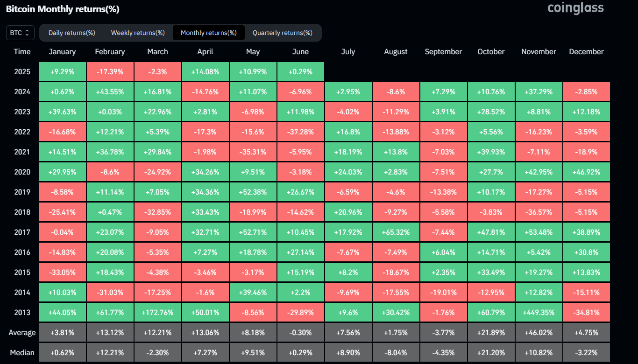
Task: Click the Time column header
Action: coord(22,52)
